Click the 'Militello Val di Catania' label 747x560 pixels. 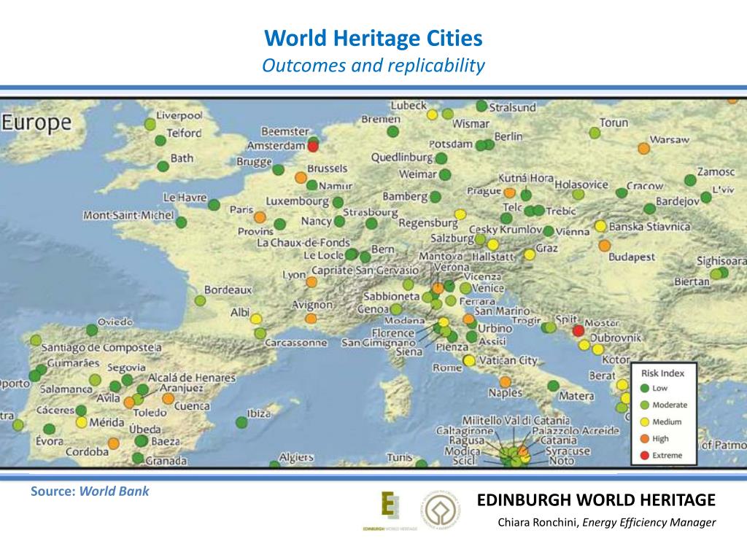(x=516, y=421)
